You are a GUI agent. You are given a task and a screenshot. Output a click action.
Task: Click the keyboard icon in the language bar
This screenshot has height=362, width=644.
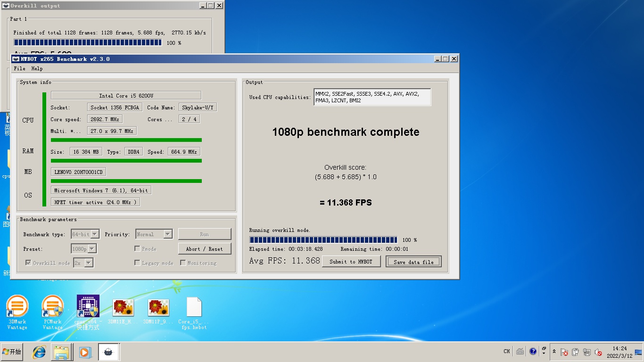[520, 351]
